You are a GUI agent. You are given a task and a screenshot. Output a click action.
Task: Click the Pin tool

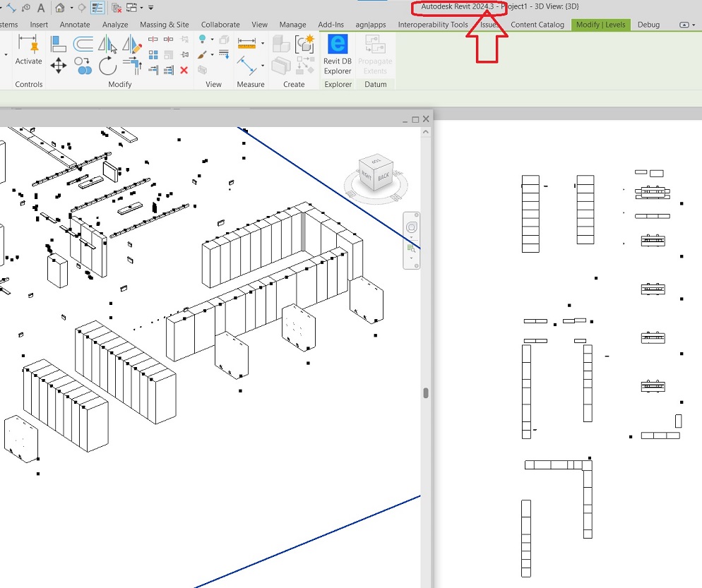pyautogui.click(x=184, y=55)
